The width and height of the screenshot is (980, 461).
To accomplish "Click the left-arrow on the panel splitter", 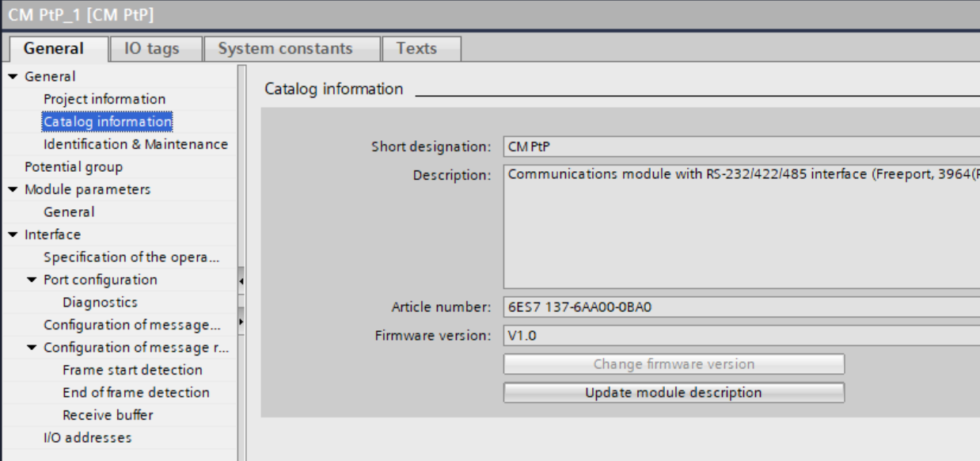I will [241, 281].
